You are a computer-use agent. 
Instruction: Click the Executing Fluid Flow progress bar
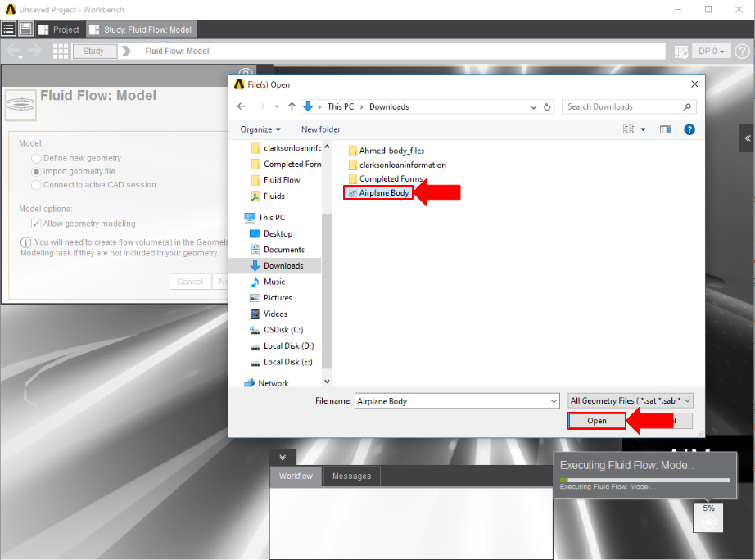(644, 480)
